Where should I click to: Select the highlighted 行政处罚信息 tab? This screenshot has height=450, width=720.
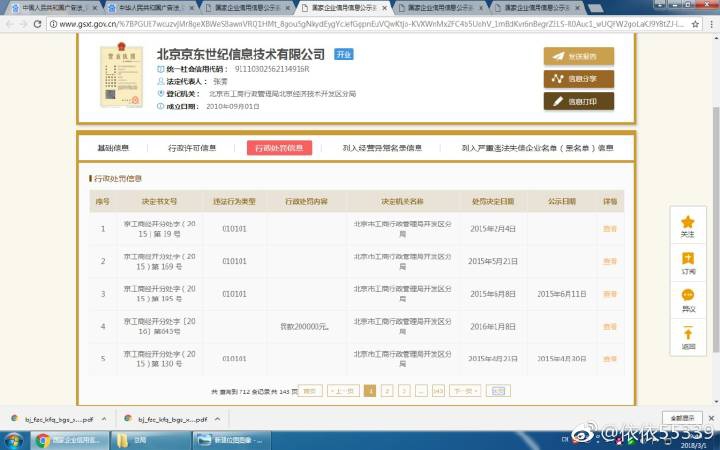[279, 148]
